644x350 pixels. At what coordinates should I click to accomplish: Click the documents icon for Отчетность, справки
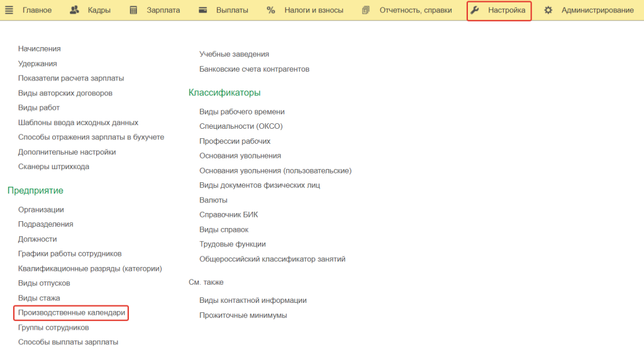[366, 10]
